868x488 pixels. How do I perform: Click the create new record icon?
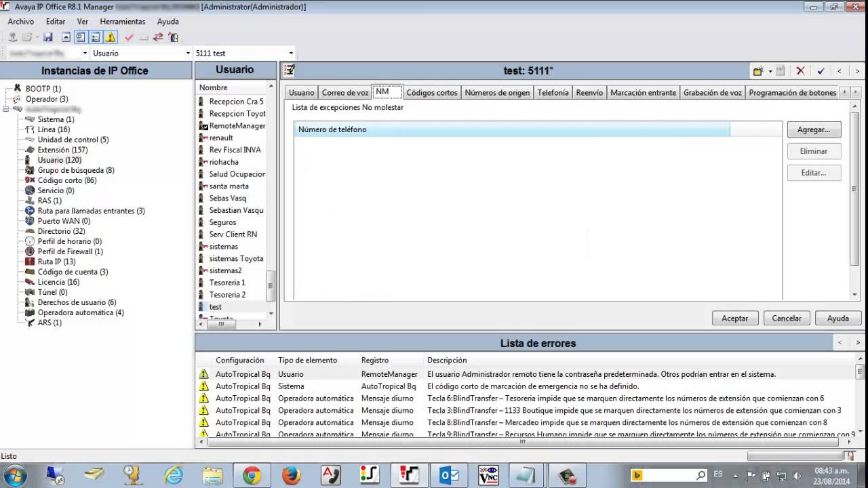click(758, 70)
